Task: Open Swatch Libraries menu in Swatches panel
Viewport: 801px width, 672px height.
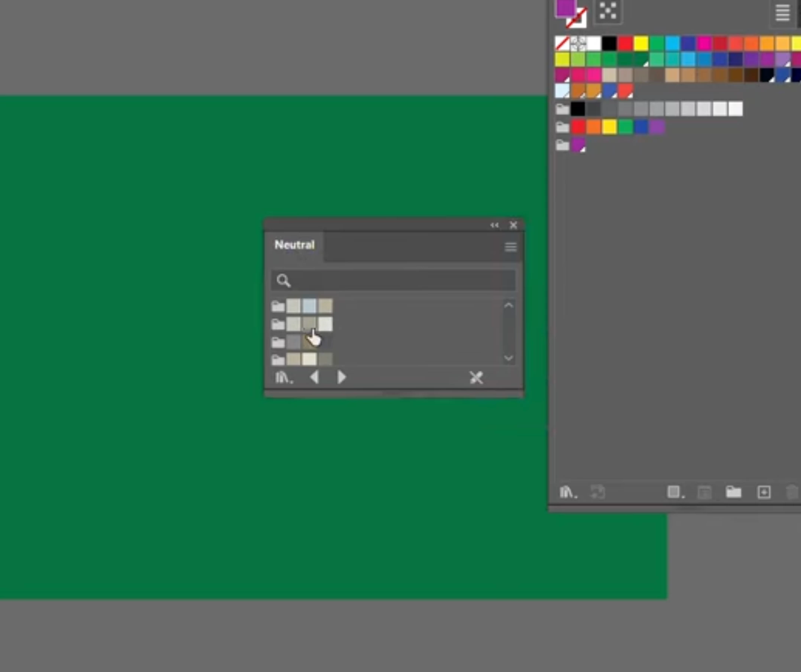Action: [568, 492]
